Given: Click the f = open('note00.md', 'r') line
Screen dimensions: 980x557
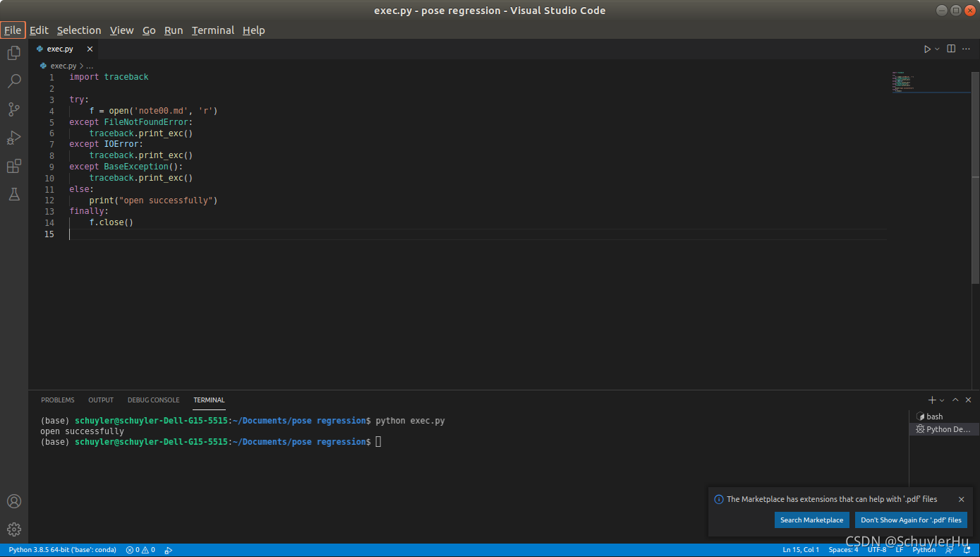Looking at the screenshot, I should tap(153, 111).
